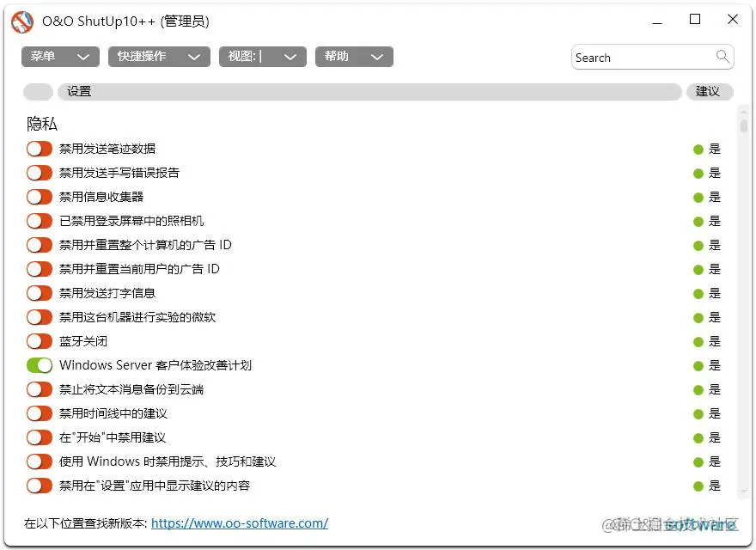Enable 禁用信息收集器 switch
The width and height of the screenshot is (756, 550).
(x=39, y=197)
